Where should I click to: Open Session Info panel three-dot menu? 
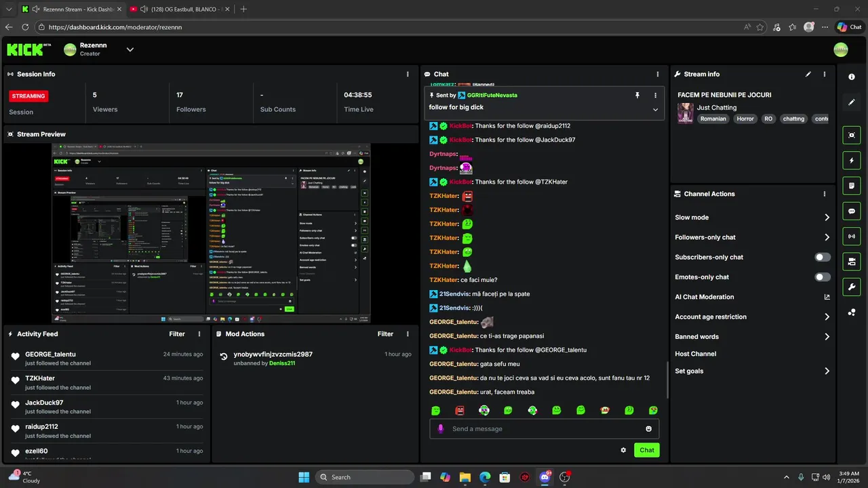coord(408,74)
